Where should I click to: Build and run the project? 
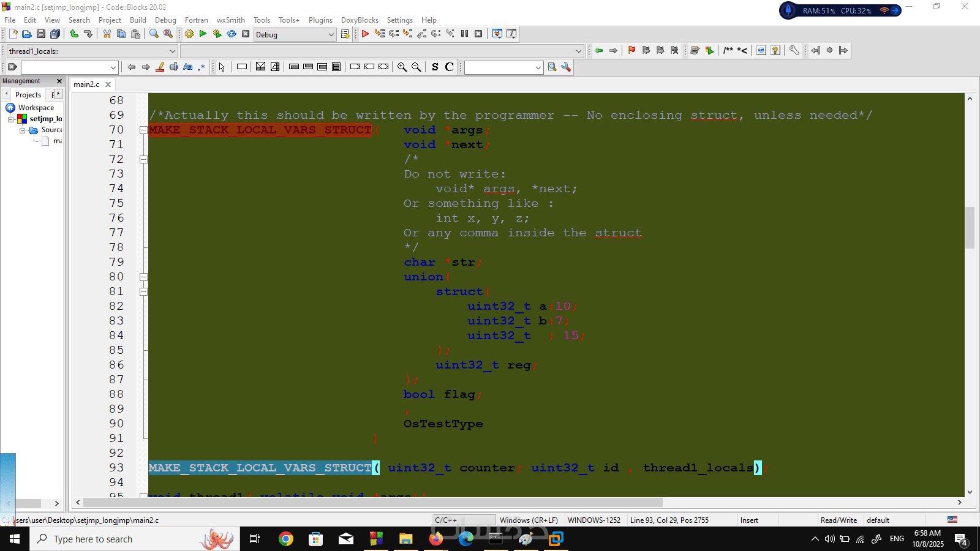click(217, 34)
